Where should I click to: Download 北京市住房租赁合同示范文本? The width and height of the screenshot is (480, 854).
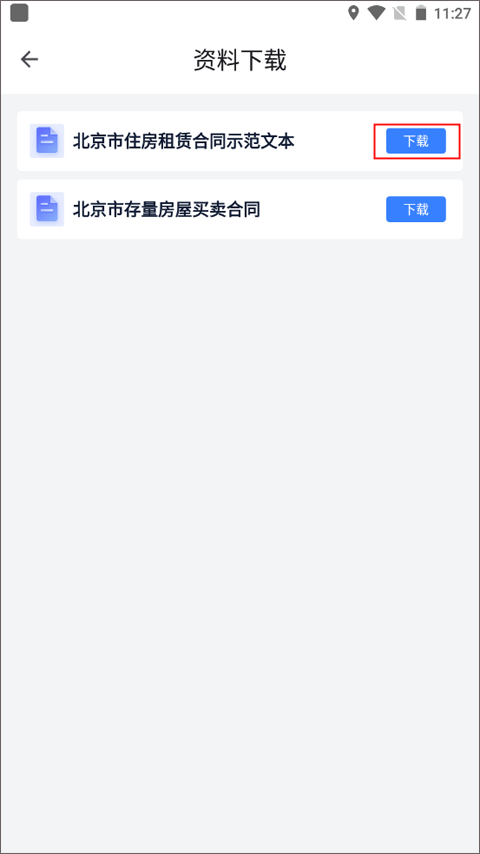(x=416, y=141)
